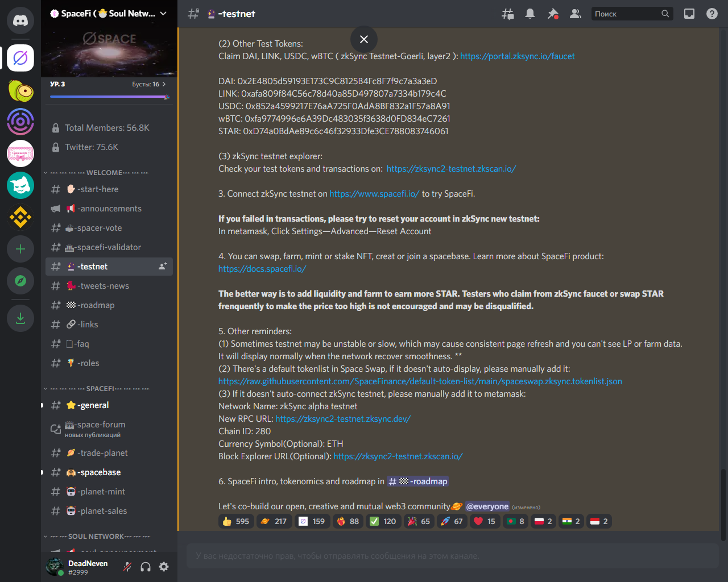Collapse the SOUL NETWORK category
The height and width of the screenshot is (582, 728).
point(97,537)
